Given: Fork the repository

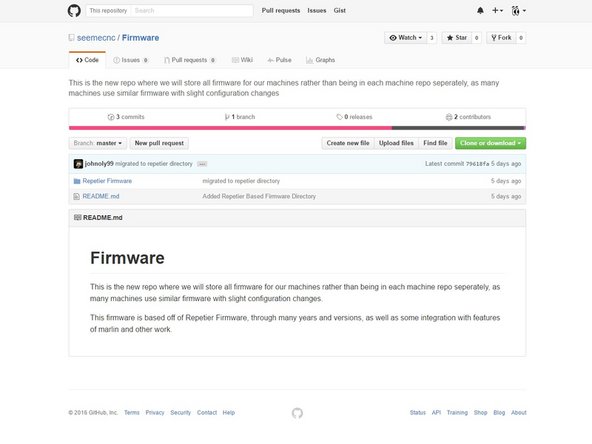Looking at the screenshot, I should 501,38.
